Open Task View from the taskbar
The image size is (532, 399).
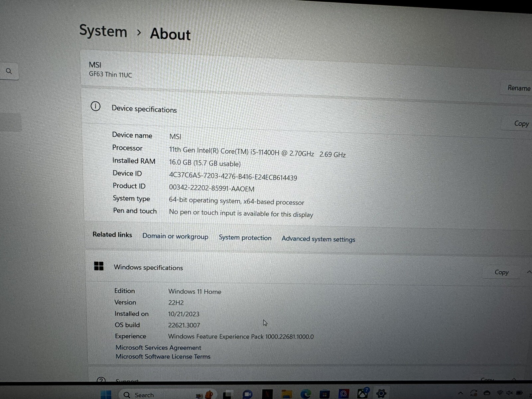[227, 395]
